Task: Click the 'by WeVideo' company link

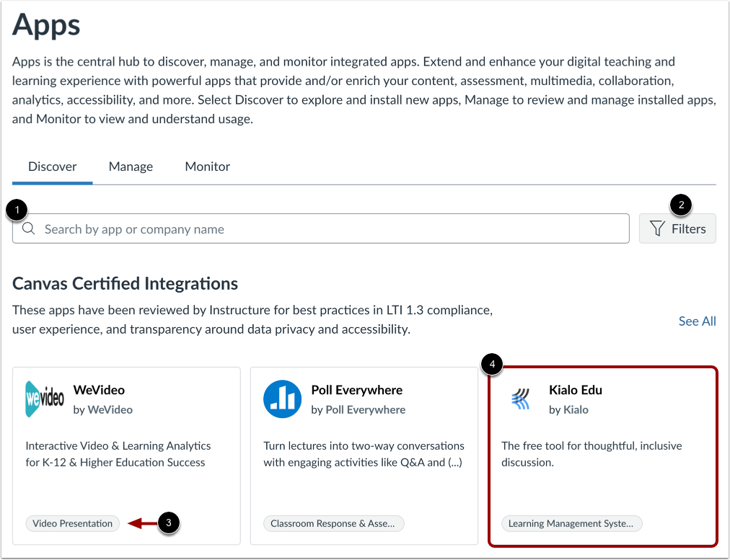Action: [103, 410]
